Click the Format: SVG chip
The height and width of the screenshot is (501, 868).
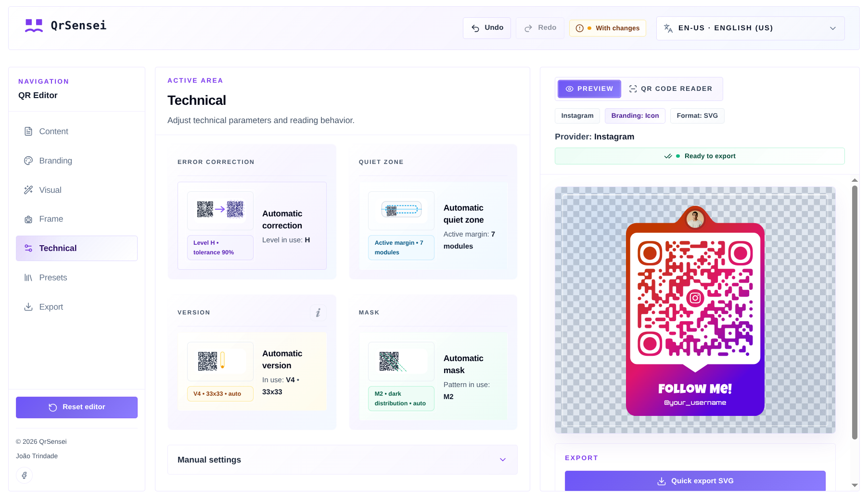pos(697,116)
